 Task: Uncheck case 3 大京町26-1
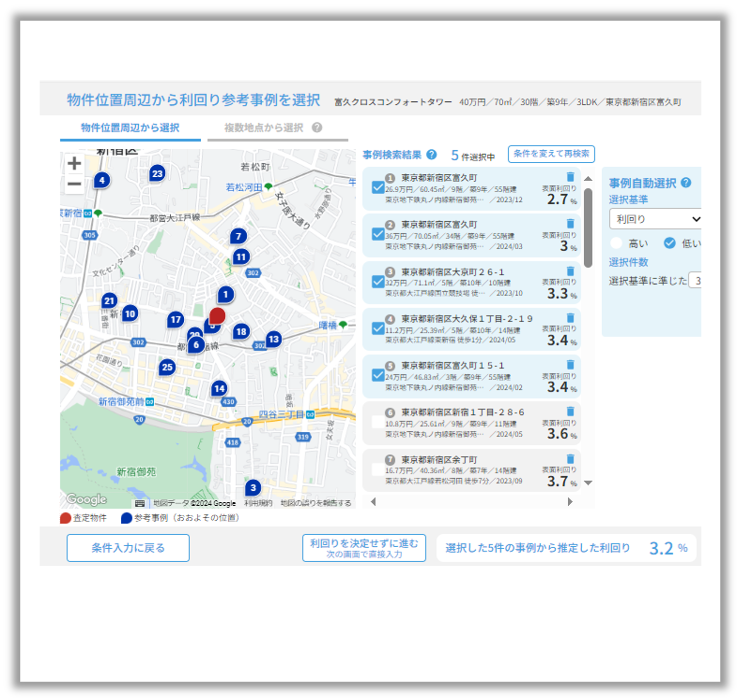pos(378,282)
